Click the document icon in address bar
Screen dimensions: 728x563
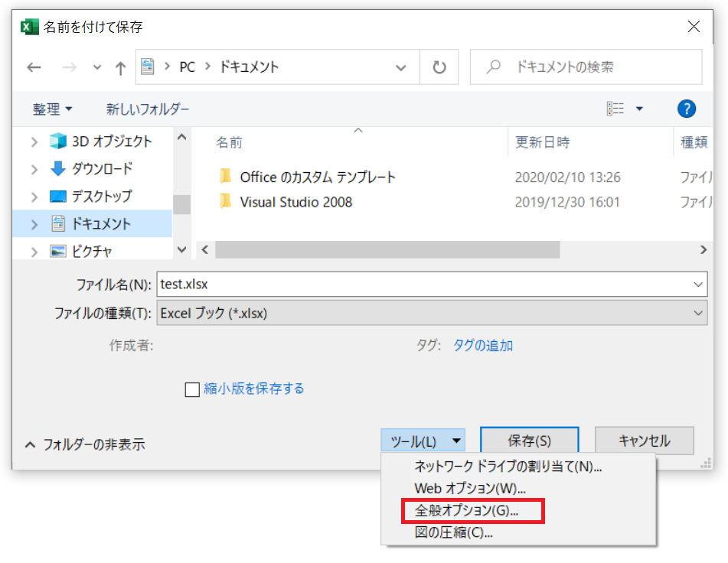pos(148,67)
